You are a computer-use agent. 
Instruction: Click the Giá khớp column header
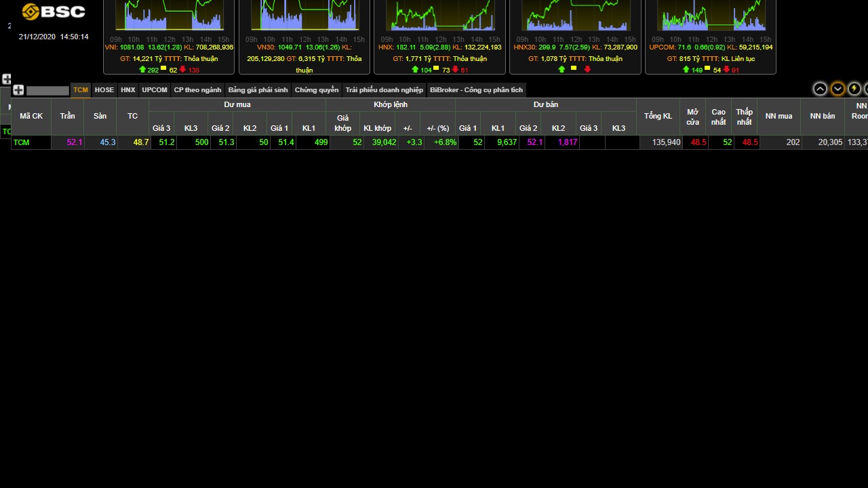coord(342,123)
